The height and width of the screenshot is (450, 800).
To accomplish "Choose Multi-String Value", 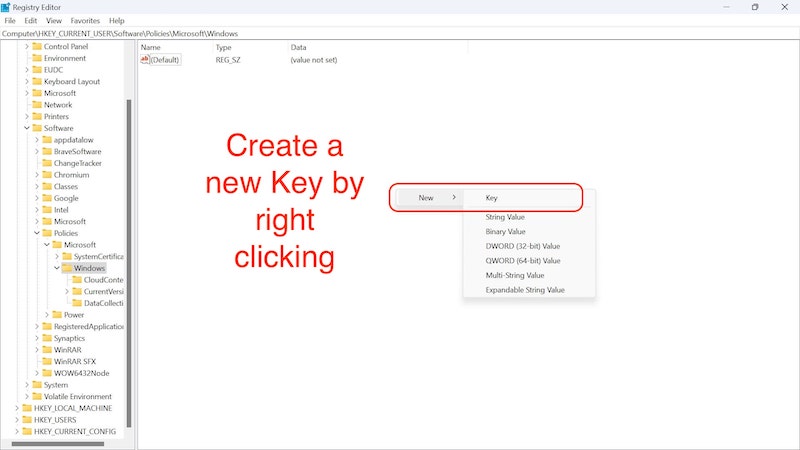I will (515, 276).
